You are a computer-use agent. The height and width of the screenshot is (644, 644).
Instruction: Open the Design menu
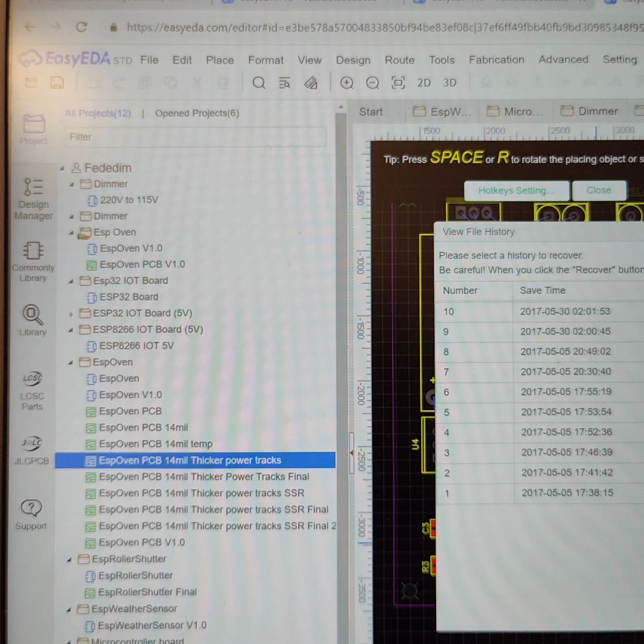[353, 60]
